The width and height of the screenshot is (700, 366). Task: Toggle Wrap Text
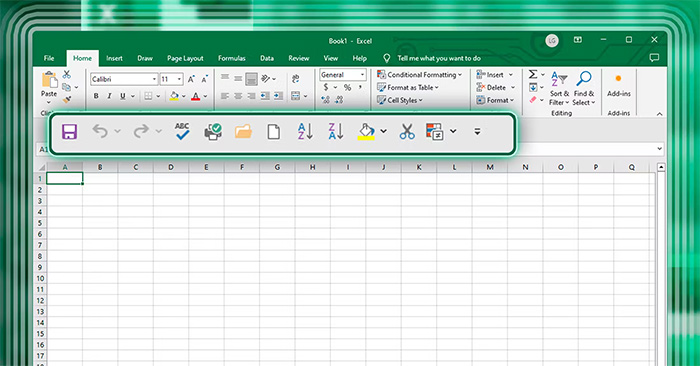(x=296, y=79)
